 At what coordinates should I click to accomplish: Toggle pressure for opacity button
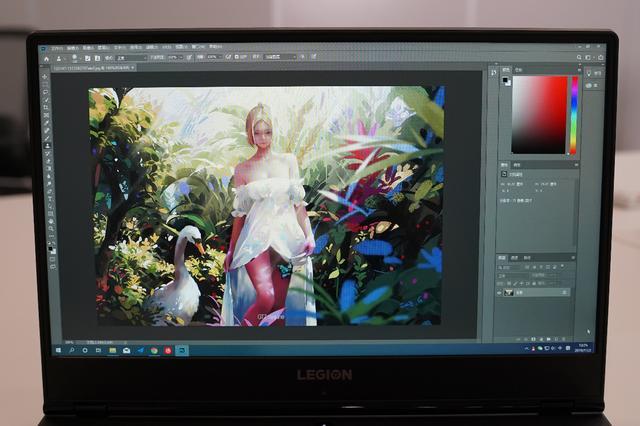(x=189, y=58)
